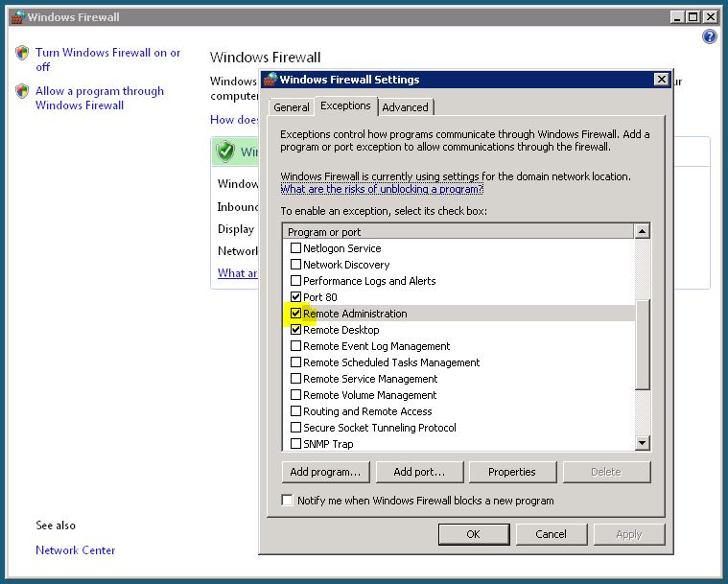Image resolution: width=728 pixels, height=584 pixels.
Task: Click the 'Program or port' column header
Action: 458,231
